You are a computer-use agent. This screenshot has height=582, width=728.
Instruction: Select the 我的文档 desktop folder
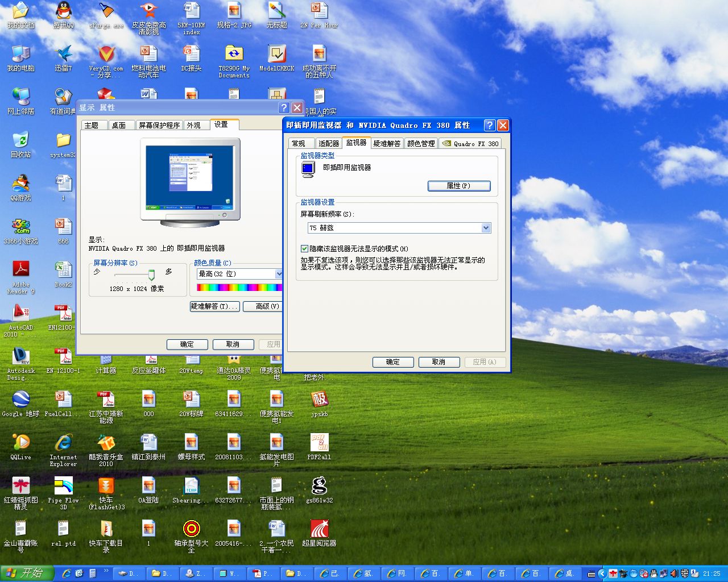click(20, 15)
